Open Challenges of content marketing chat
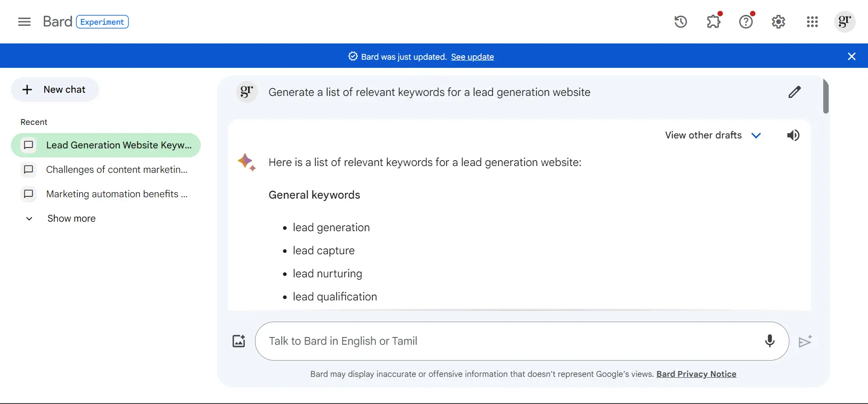This screenshot has height=404, width=868. click(x=106, y=170)
